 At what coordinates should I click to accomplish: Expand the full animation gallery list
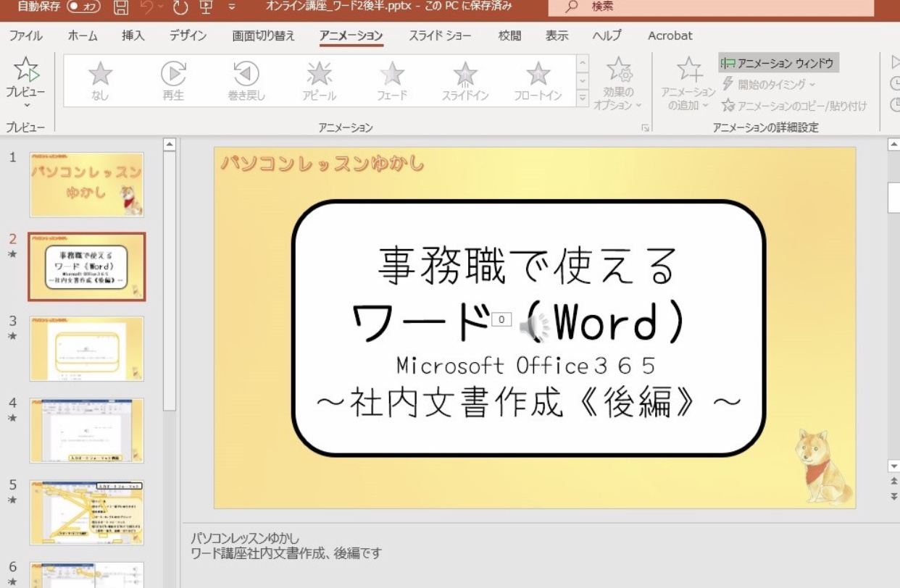coord(583,98)
